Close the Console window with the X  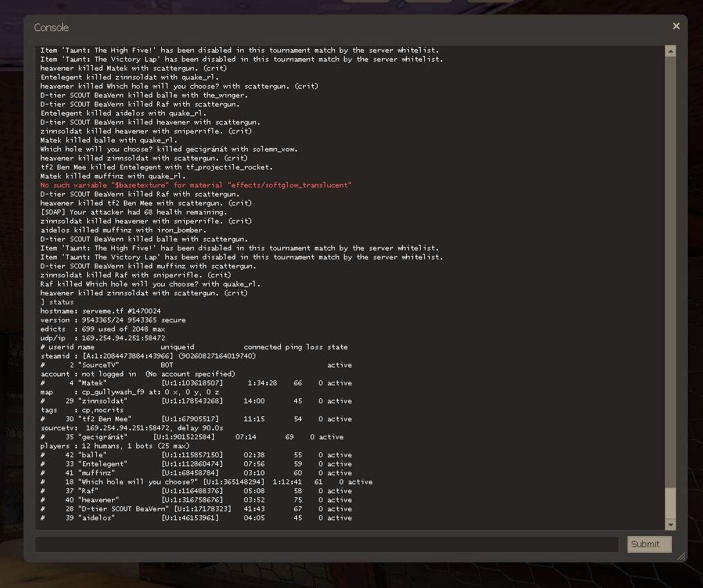(676, 26)
